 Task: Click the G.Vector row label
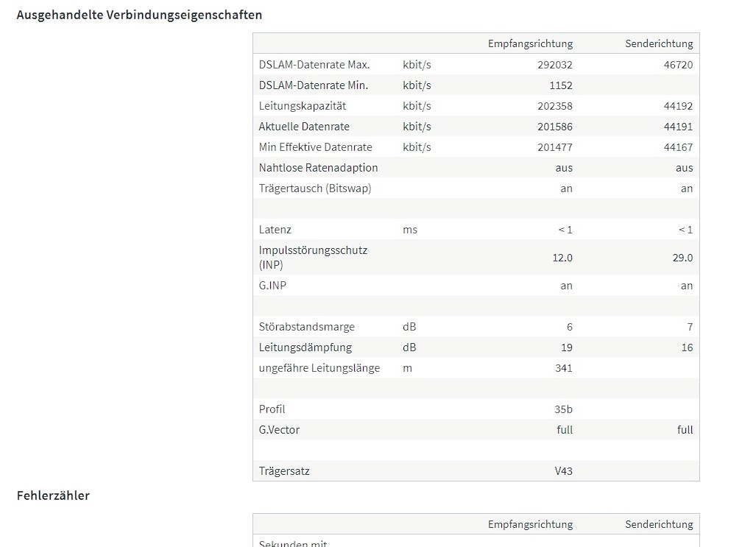coord(279,430)
